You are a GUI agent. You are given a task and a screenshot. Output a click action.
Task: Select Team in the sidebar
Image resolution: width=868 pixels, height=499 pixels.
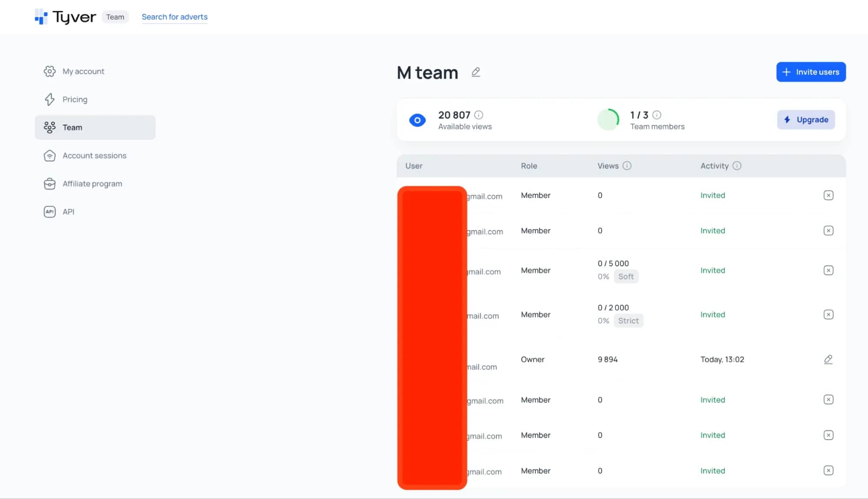click(95, 127)
